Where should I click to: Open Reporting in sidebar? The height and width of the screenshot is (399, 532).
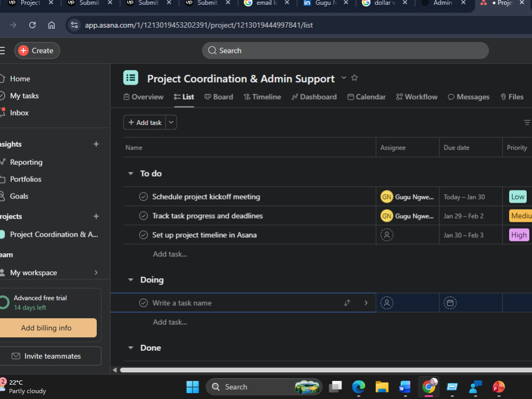[x=26, y=162]
